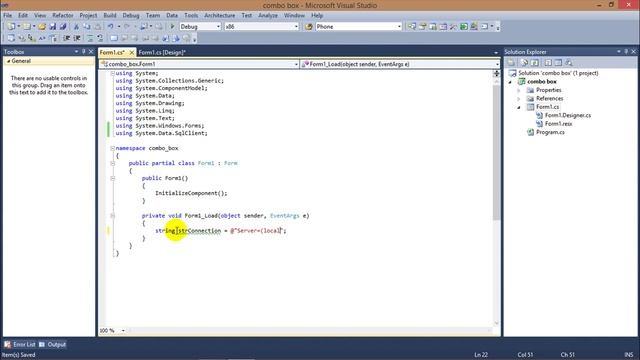Click the Find in Files icon beside Phone box

pos(309,27)
